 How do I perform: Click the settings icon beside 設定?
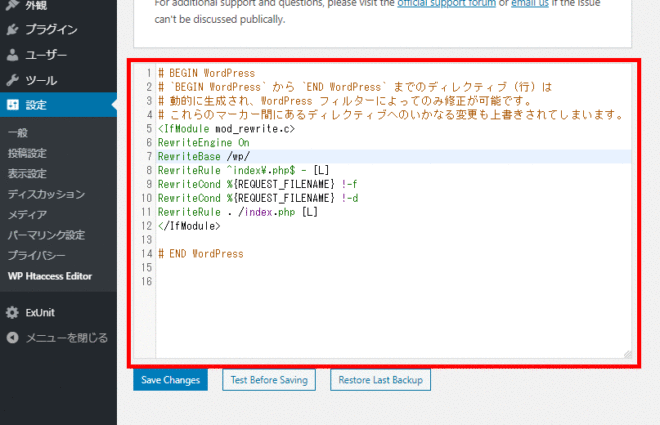point(13,105)
